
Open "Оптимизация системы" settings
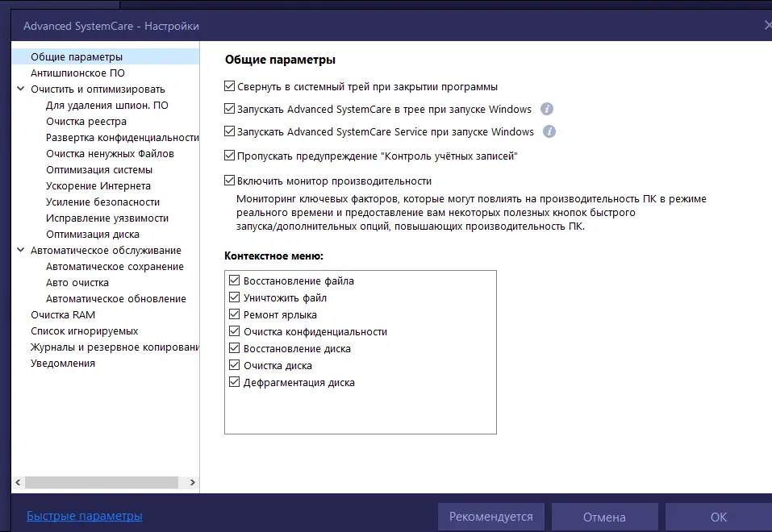pos(99,170)
